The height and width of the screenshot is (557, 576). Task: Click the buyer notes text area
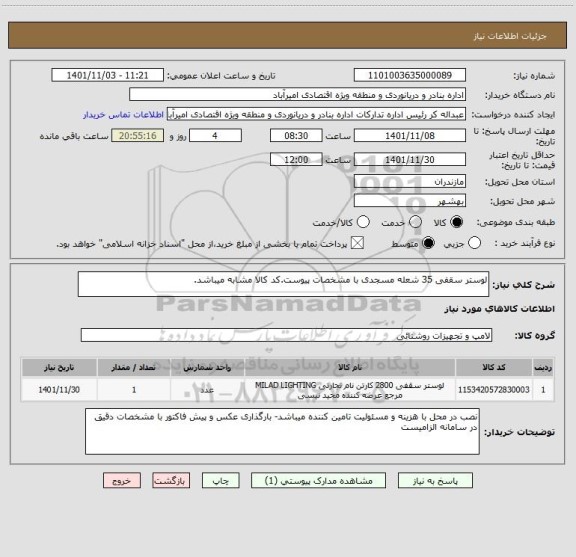(x=282, y=431)
